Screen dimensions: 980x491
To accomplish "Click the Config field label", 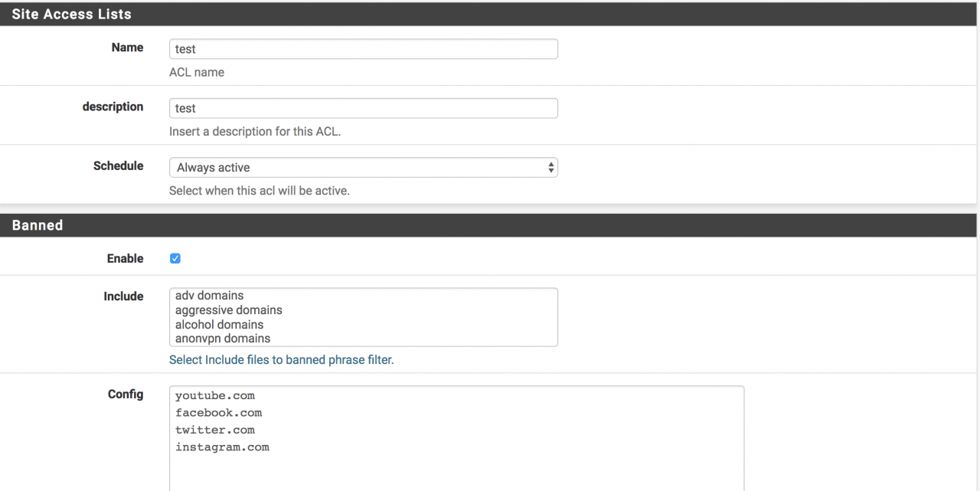I will [126, 394].
